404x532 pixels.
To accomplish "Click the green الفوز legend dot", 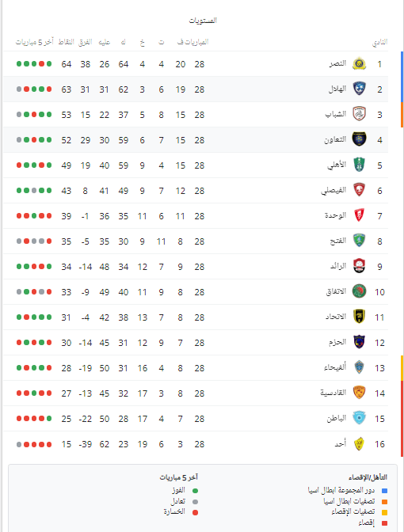I will 195,491.
